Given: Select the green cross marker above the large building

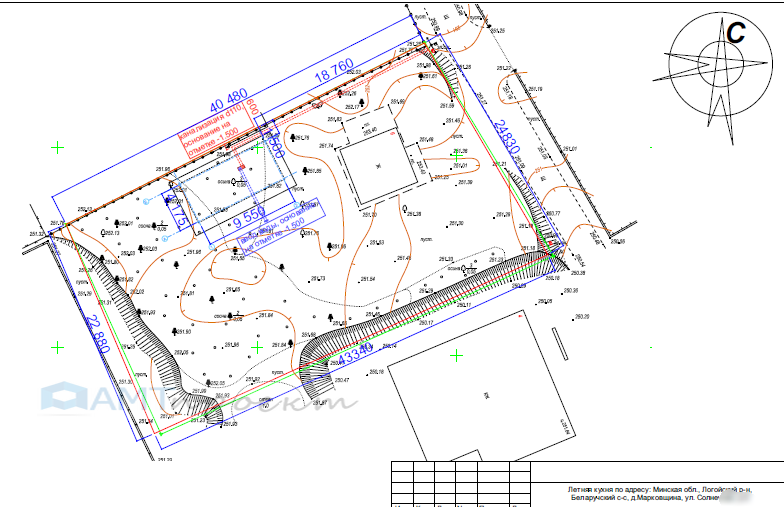Looking at the screenshot, I should coord(457,355).
